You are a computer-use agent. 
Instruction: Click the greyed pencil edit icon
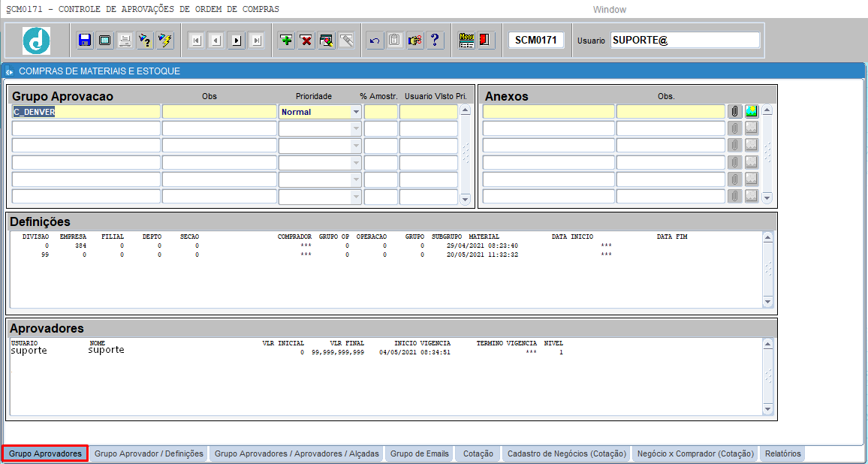[x=346, y=41]
